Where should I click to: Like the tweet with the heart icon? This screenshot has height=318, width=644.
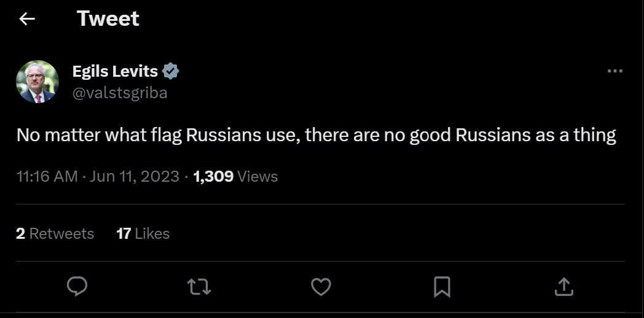point(321,286)
